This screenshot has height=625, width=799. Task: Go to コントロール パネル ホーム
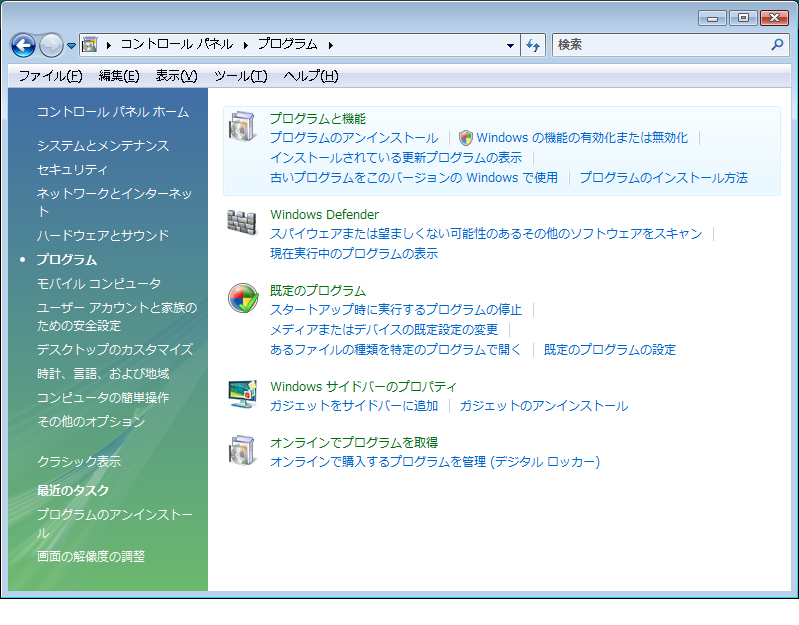click(113, 112)
